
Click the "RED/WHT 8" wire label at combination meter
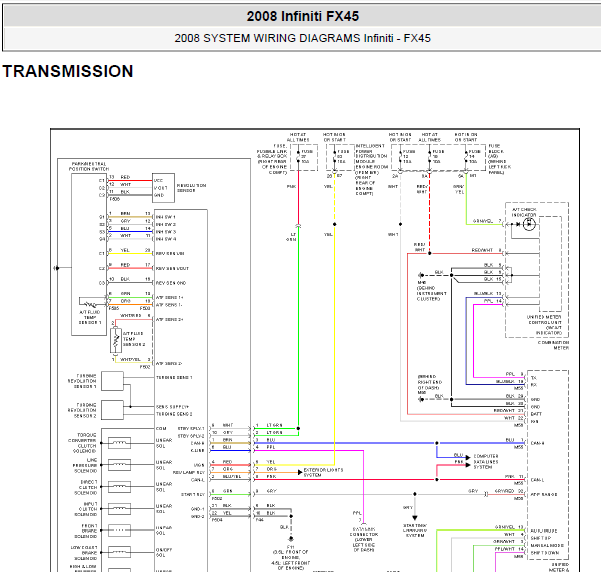coord(486,250)
